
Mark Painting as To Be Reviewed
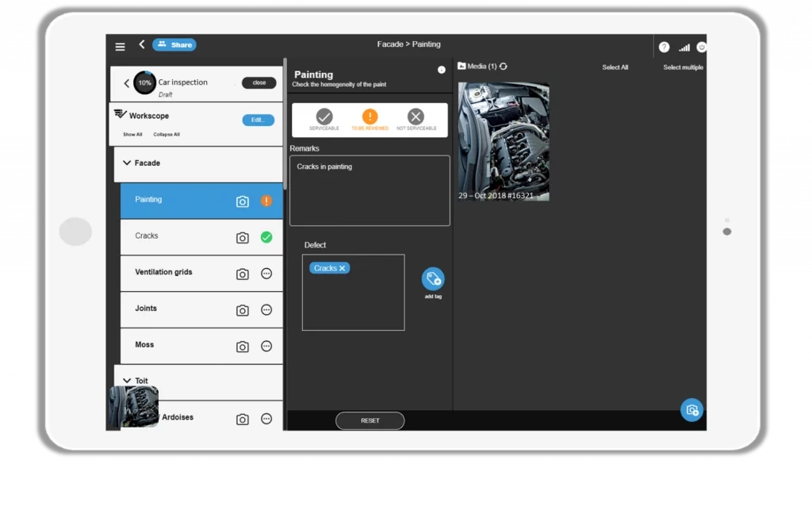370,120
